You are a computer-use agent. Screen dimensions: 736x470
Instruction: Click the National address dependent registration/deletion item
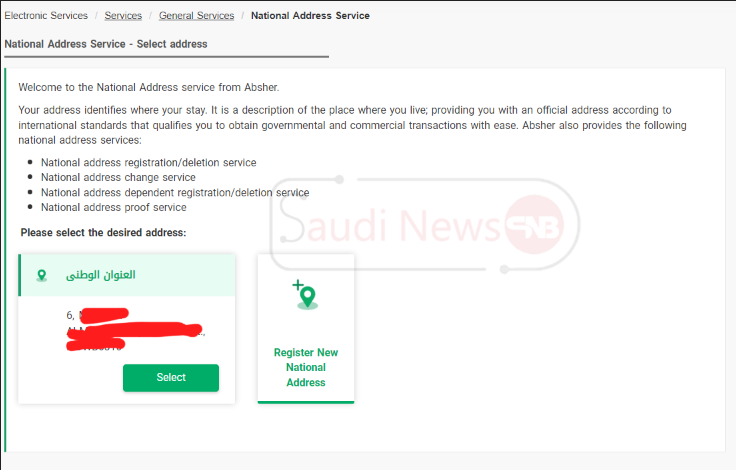click(x=175, y=193)
